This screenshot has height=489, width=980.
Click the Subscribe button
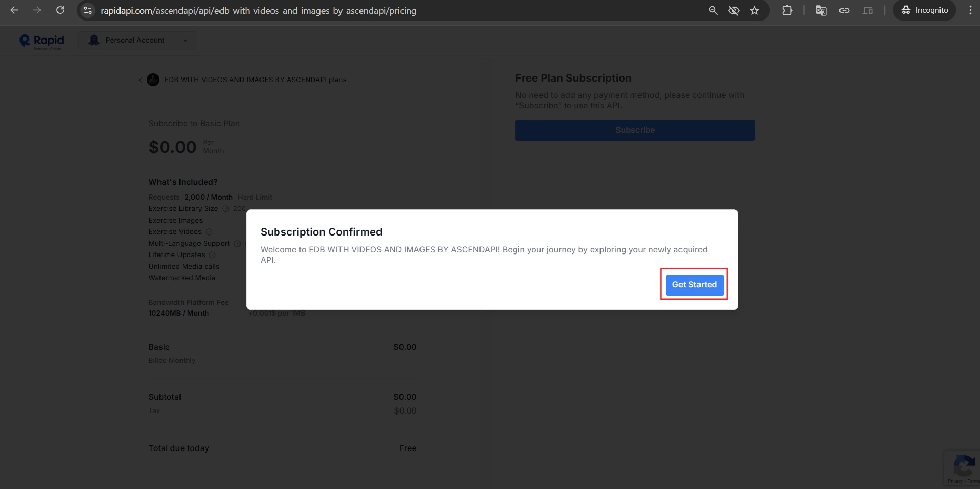(635, 130)
